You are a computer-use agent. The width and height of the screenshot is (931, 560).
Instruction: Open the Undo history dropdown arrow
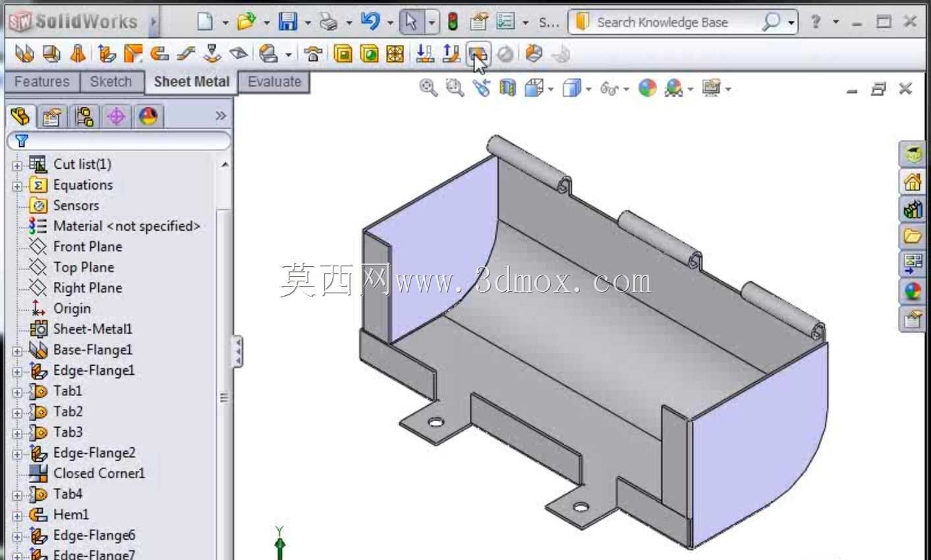(390, 23)
